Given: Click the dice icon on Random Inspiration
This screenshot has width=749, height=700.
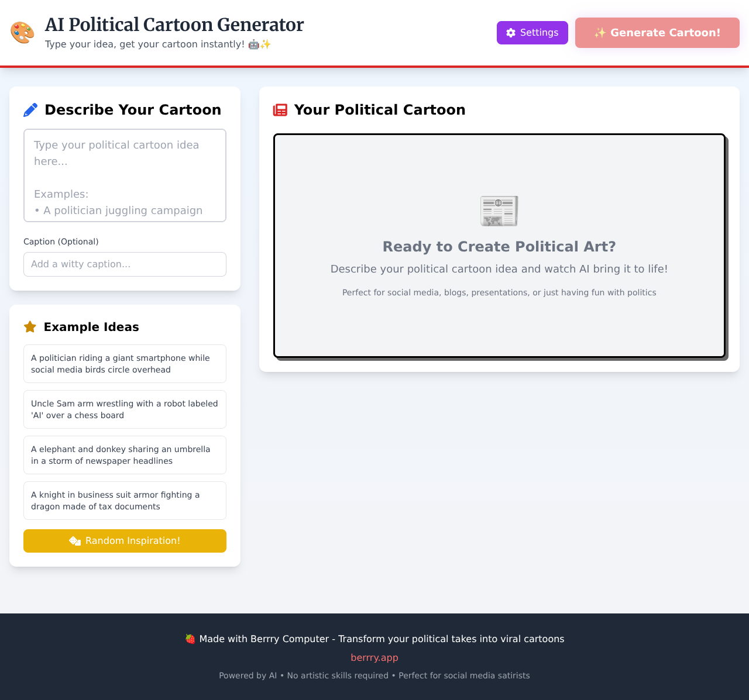Looking at the screenshot, I should coord(74,540).
